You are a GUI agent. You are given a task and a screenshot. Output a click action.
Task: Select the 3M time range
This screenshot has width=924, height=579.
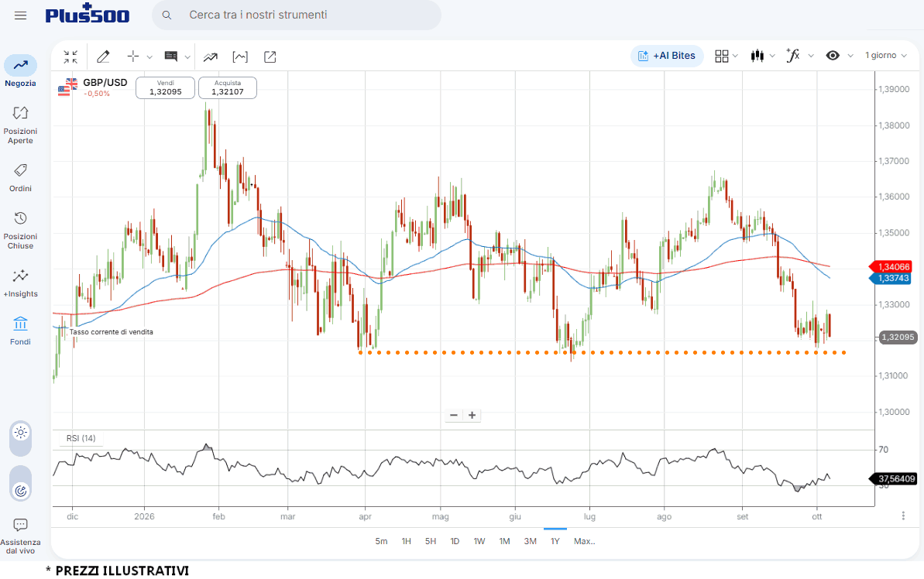(531, 541)
